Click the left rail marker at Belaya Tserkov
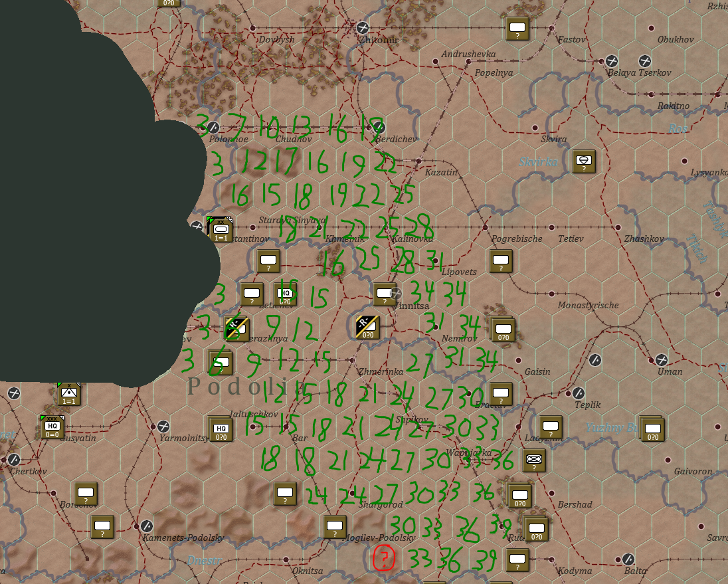 pos(612,61)
